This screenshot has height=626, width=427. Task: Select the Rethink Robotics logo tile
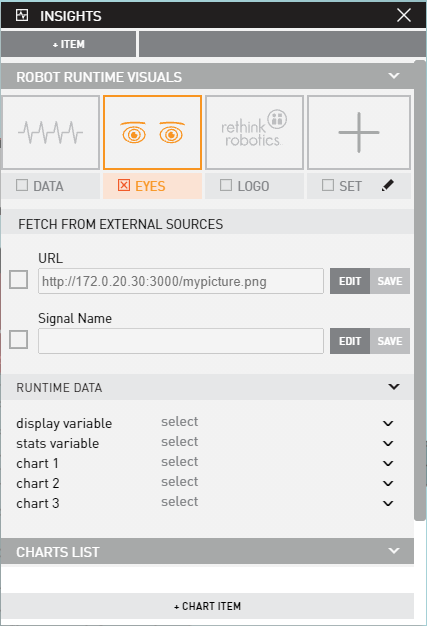click(x=255, y=133)
